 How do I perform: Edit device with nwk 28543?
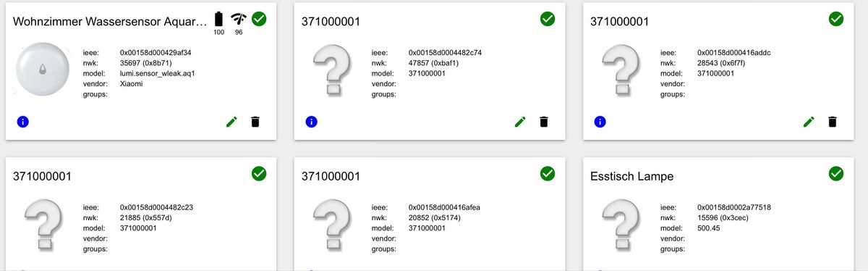click(809, 122)
